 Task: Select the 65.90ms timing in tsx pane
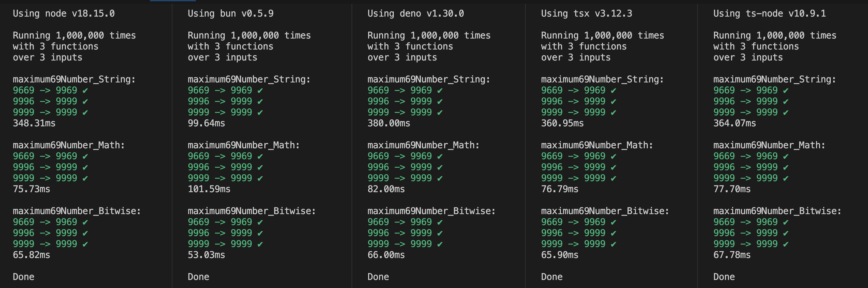560,255
